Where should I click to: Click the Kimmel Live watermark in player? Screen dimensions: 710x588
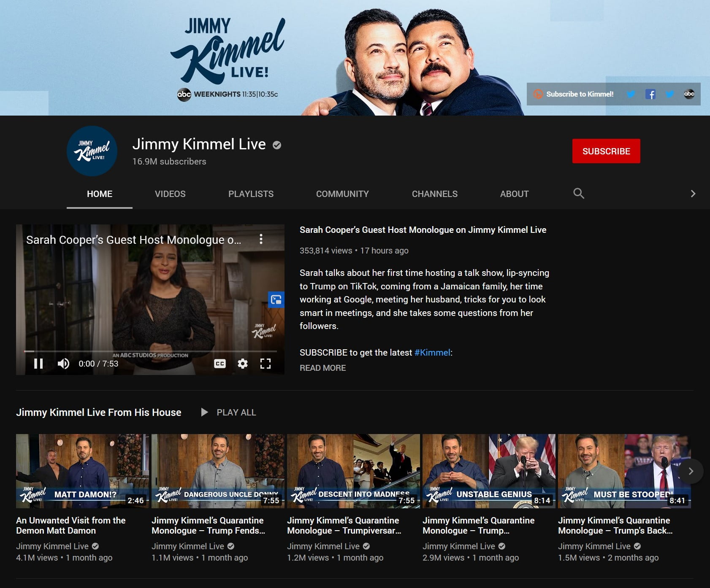pos(264,331)
